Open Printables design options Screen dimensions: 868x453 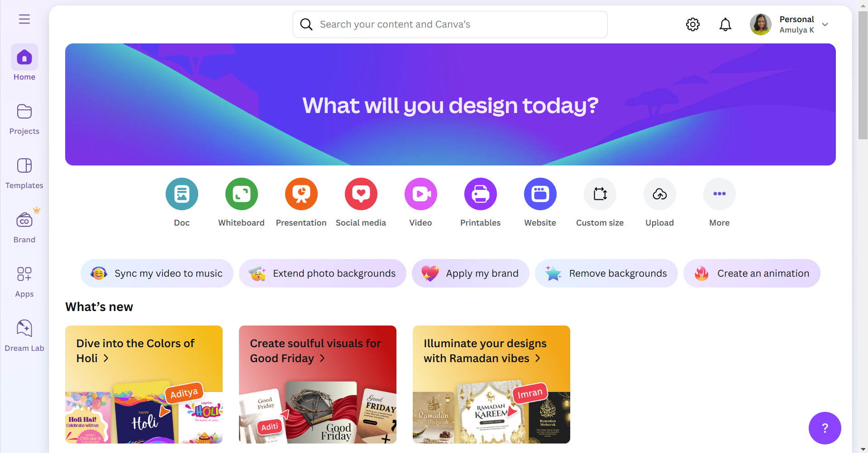pyautogui.click(x=481, y=194)
